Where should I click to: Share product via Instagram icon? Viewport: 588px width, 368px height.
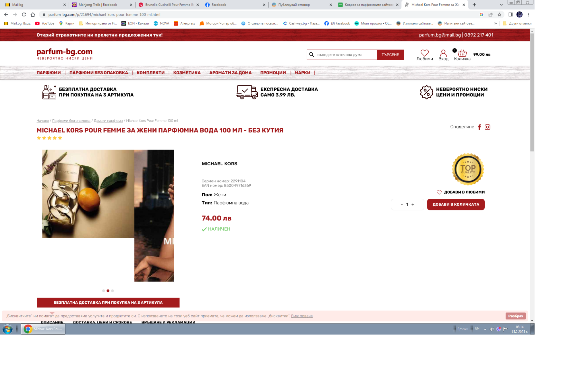(487, 127)
